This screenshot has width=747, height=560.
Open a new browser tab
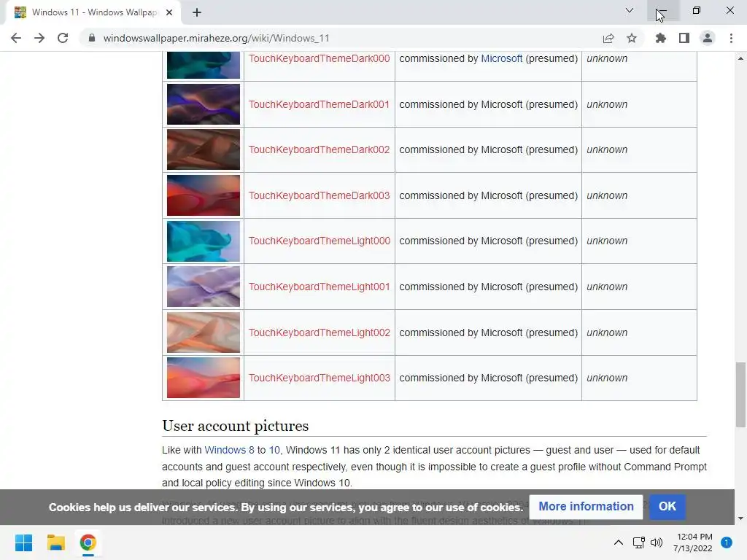pyautogui.click(x=197, y=12)
